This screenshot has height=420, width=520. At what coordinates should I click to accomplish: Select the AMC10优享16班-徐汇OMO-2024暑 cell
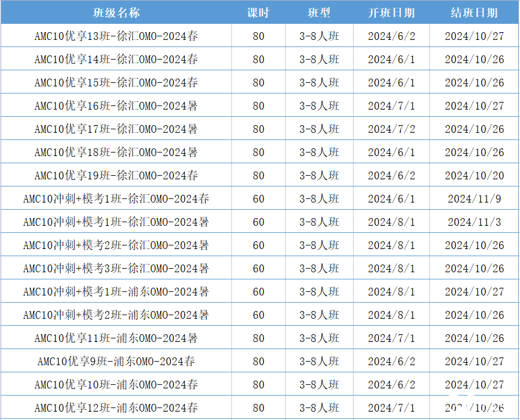tap(116, 105)
